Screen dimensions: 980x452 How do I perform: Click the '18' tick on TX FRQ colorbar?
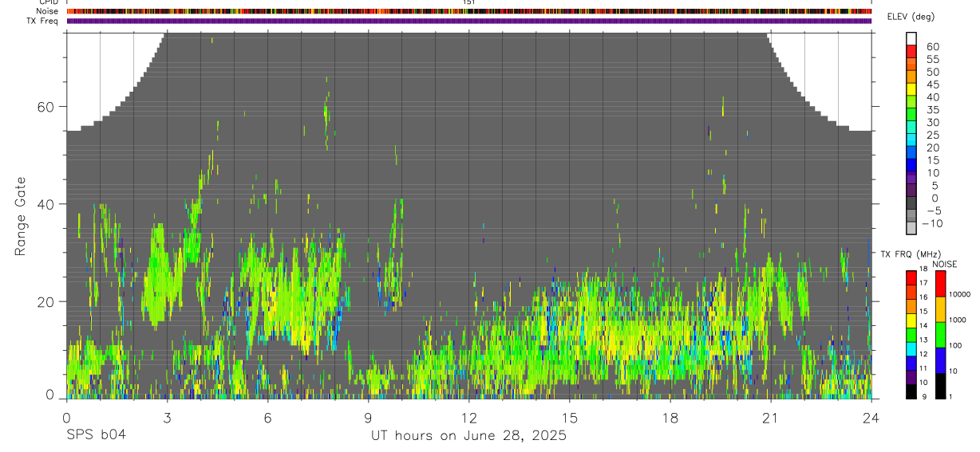[922, 269]
